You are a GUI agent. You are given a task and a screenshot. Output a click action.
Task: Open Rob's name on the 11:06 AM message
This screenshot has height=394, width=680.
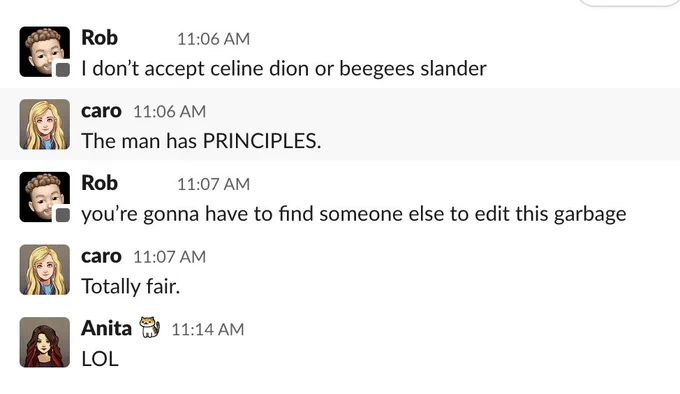[x=99, y=38]
